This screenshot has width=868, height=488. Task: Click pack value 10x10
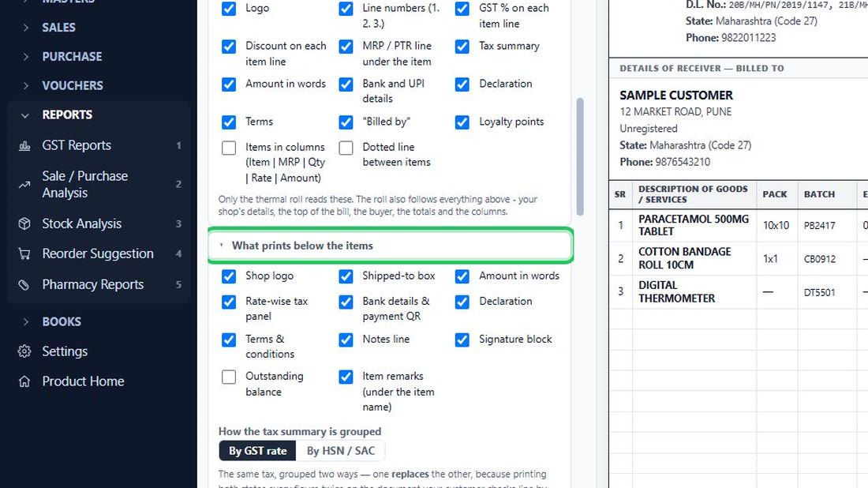click(776, 226)
